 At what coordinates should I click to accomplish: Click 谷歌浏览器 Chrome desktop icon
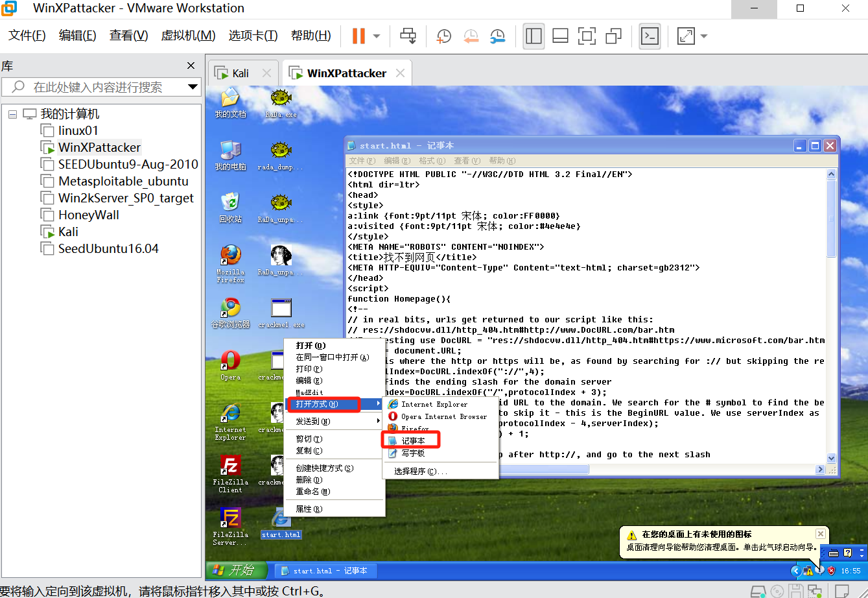(x=230, y=313)
